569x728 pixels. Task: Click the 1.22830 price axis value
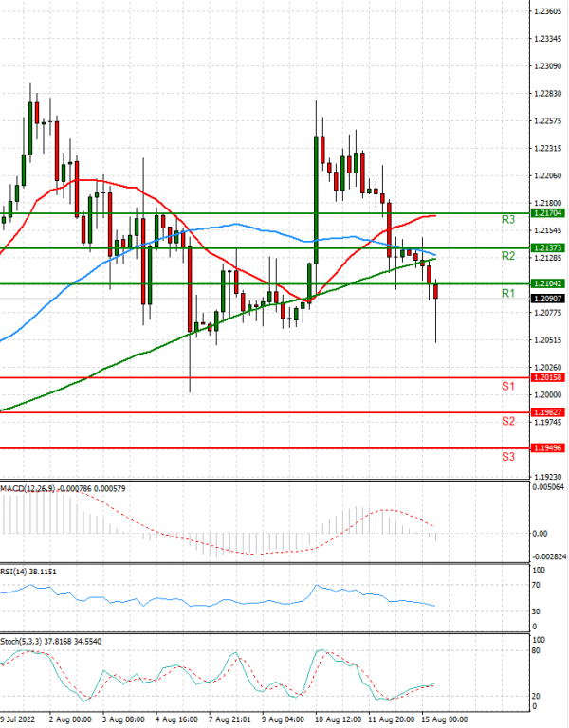pos(547,94)
